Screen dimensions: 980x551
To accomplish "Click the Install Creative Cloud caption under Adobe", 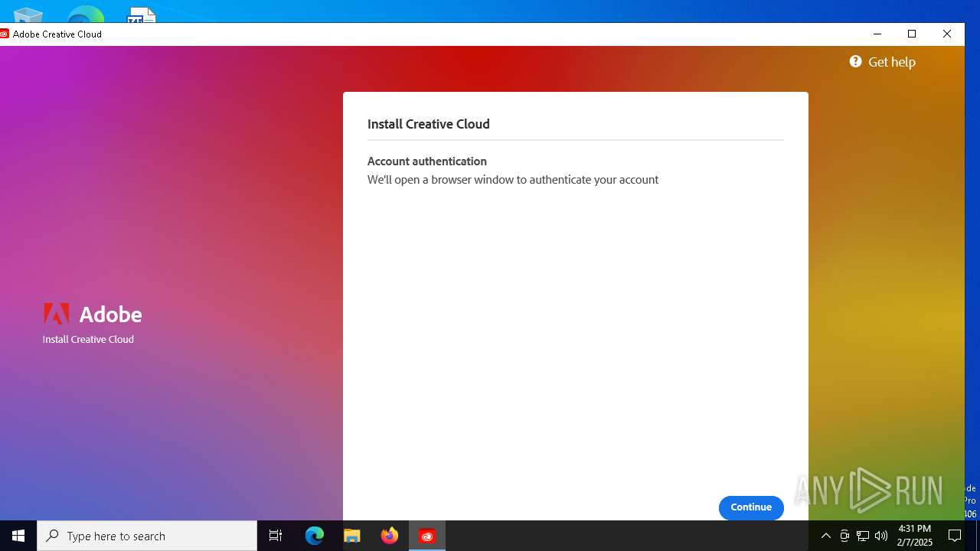I will click(88, 339).
